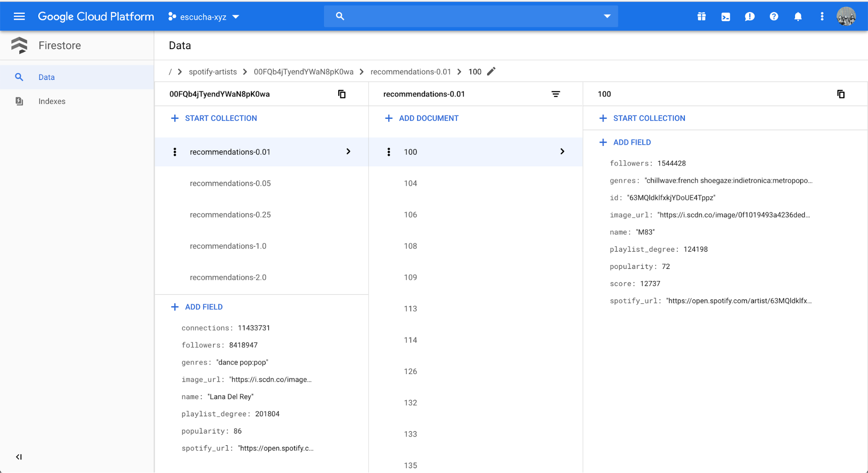
Task: Click playlist_degree value 124198
Action: [696, 249]
